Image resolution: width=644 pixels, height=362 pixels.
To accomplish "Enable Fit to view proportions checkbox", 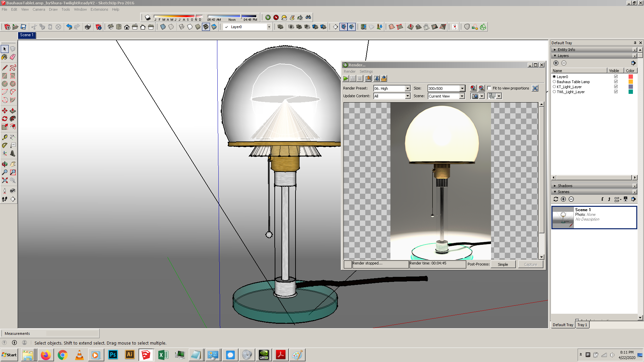I will click(x=489, y=88).
